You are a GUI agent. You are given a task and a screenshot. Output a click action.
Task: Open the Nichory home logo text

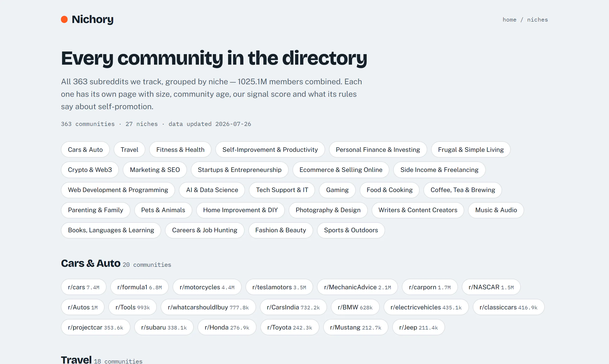click(x=93, y=19)
